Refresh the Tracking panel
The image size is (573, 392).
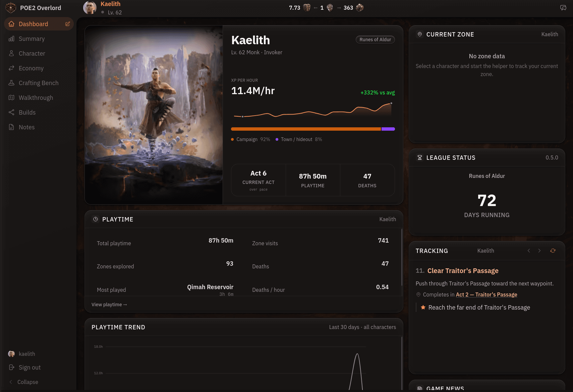(553, 251)
